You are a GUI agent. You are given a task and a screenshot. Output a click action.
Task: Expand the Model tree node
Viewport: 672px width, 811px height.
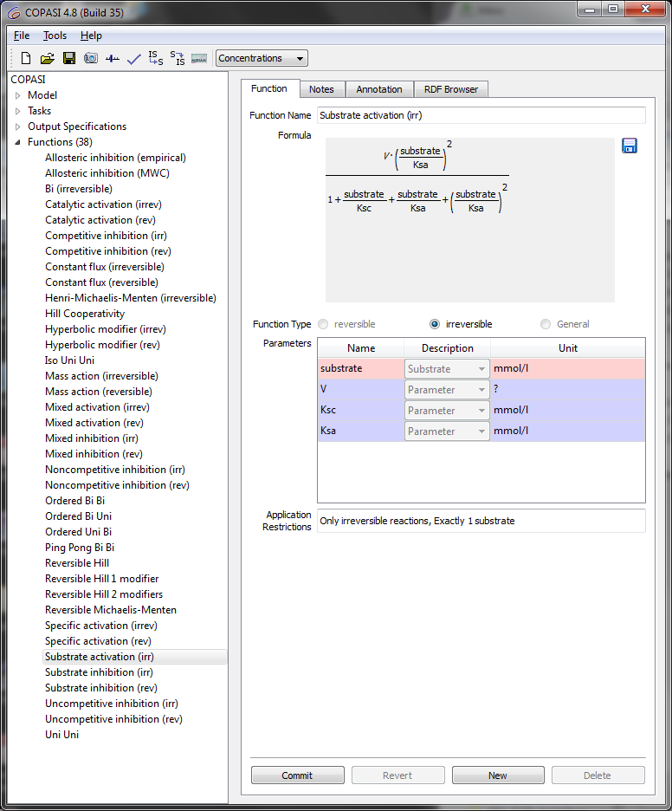click(x=18, y=95)
